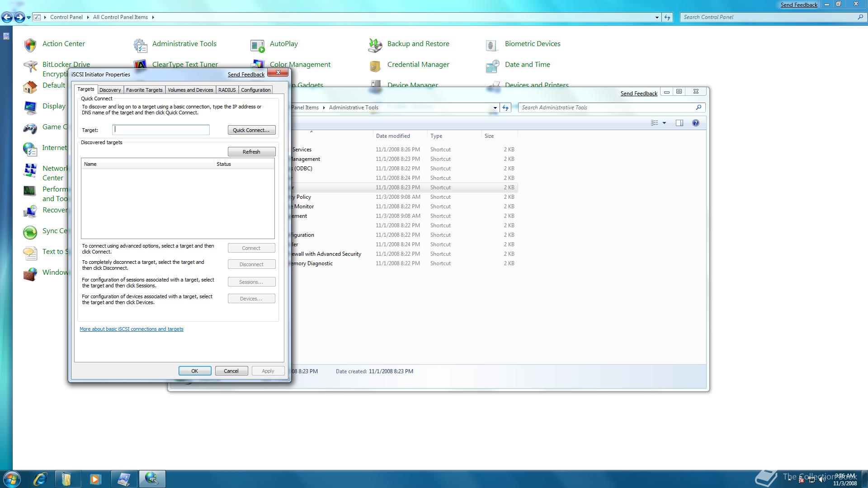Open the Credential Manager icon
The width and height of the screenshot is (868, 488).
click(x=375, y=66)
